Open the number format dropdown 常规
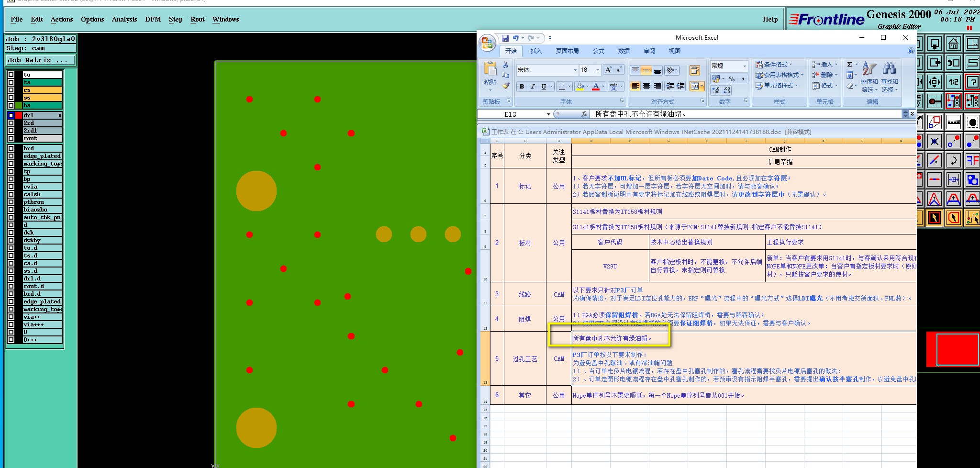 (745, 66)
